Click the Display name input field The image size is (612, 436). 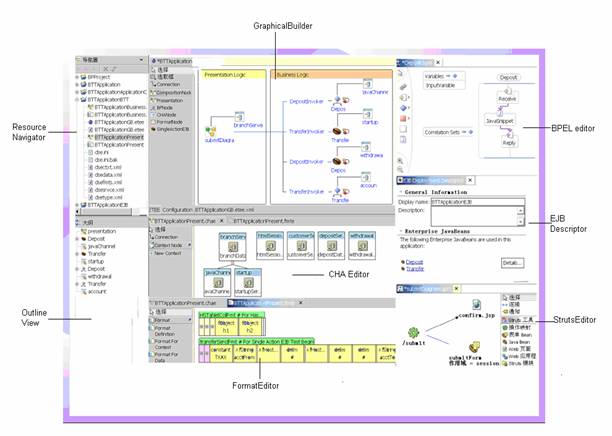coord(478,202)
